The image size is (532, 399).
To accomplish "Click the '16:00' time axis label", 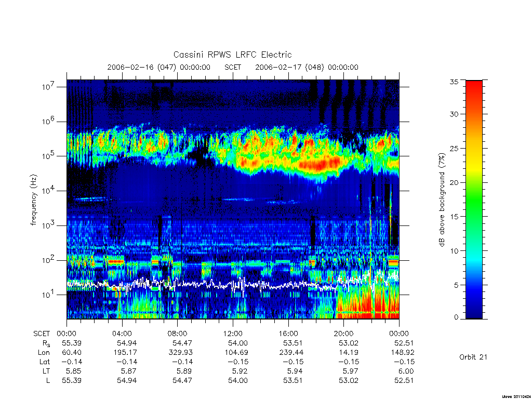I will tap(288, 334).
